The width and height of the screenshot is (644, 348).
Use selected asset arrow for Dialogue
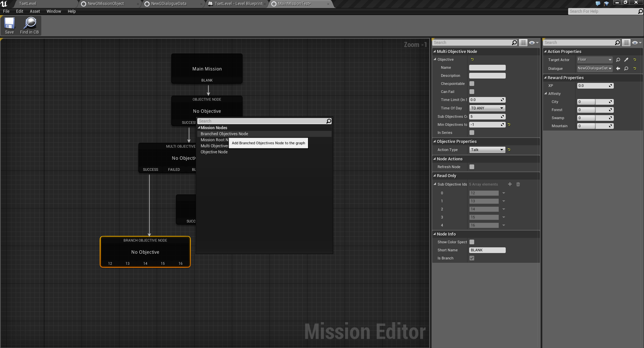point(618,68)
